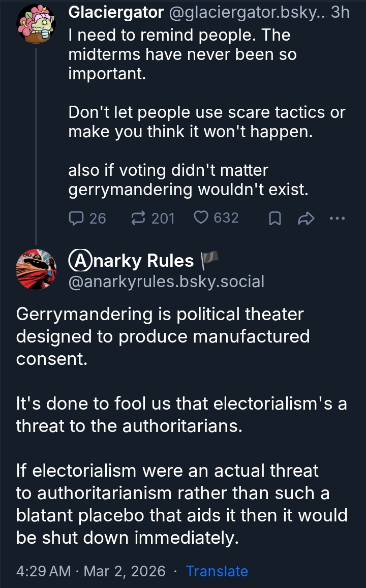Click the Anarky Rules display name
366x588 pixels.
coord(131,261)
